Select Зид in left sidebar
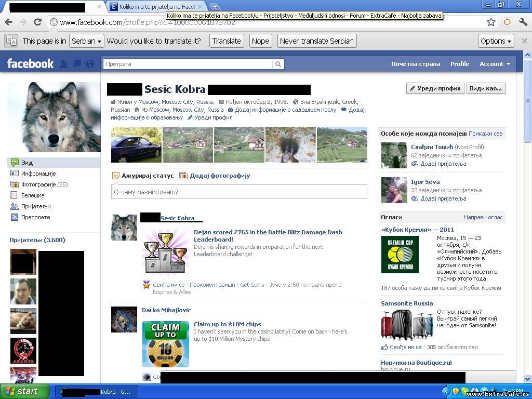 coord(54,163)
